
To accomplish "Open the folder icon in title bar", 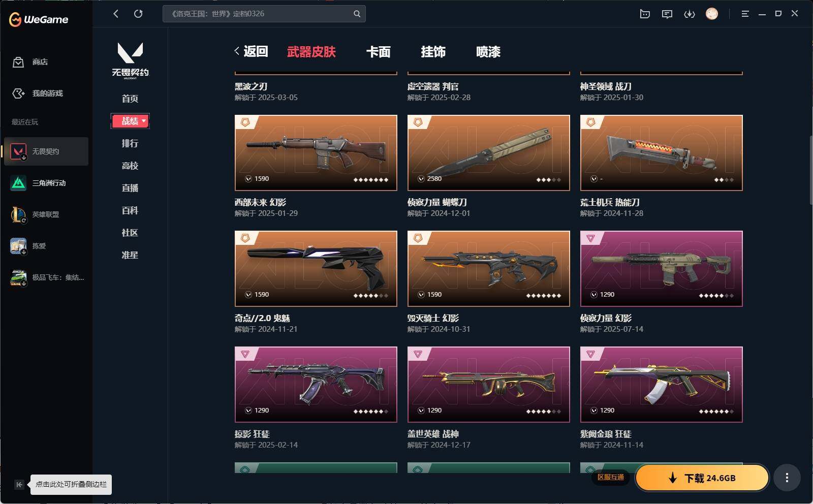I will pyautogui.click(x=645, y=14).
